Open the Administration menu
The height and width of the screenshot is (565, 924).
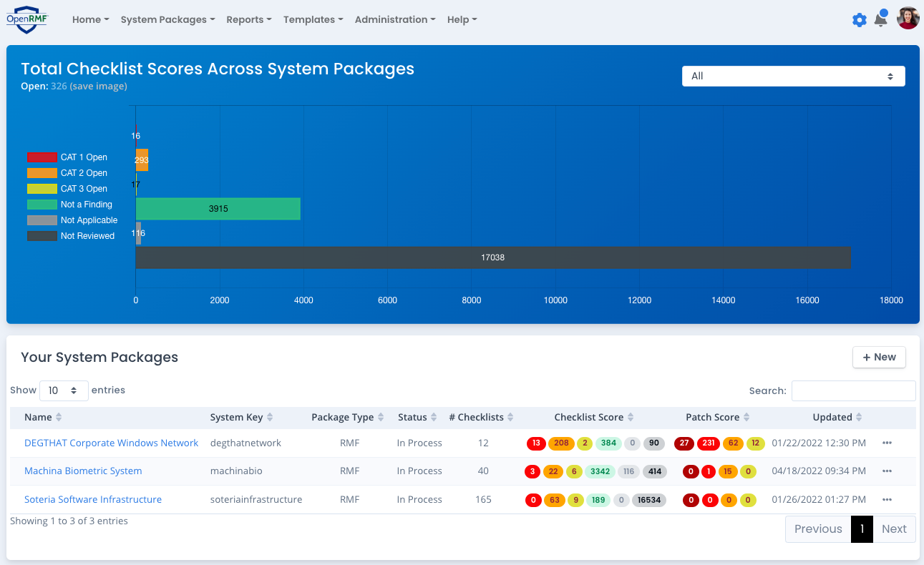(394, 19)
